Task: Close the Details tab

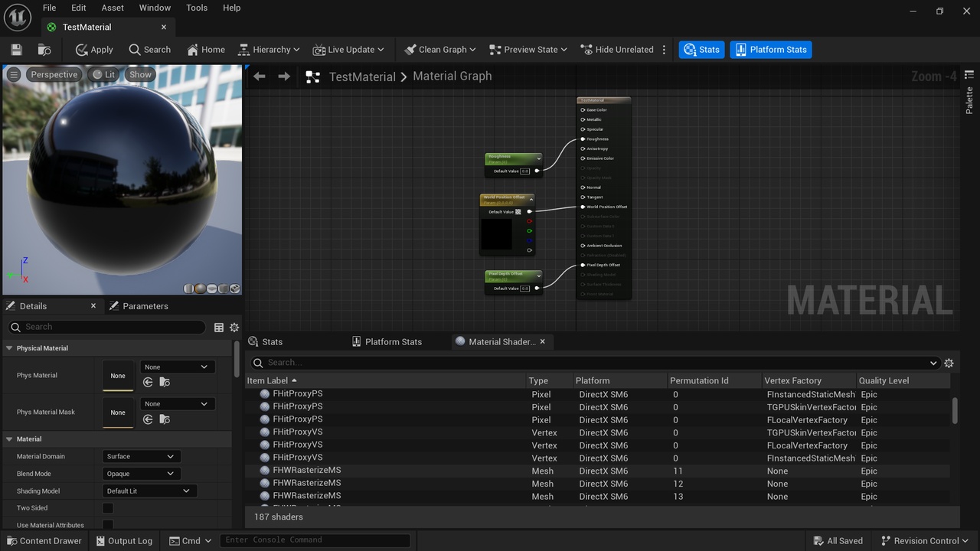Action: (93, 306)
